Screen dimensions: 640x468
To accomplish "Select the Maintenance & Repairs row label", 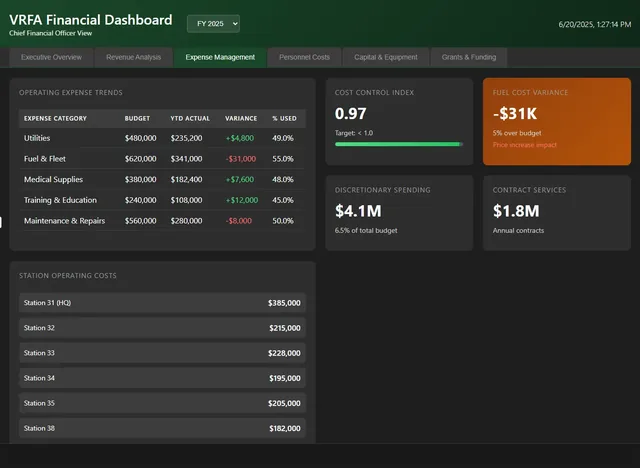I will [64, 221].
